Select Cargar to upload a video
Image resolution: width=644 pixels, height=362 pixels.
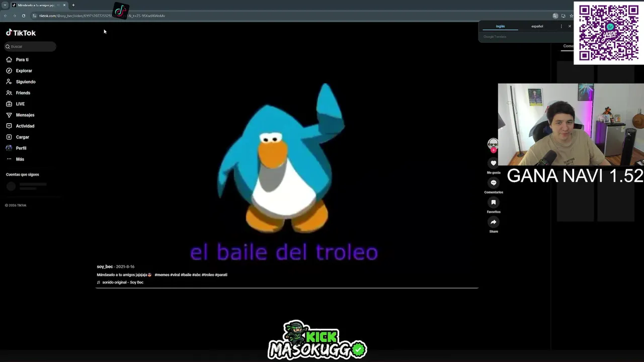pyautogui.click(x=22, y=137)
